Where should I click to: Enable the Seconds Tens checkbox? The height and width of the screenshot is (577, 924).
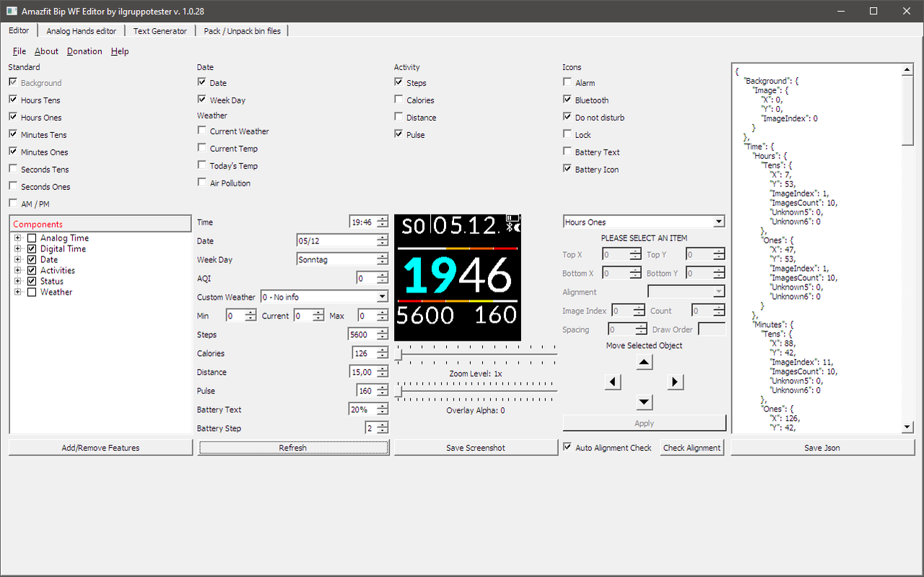pyautogui.click(x=13, y=169)
